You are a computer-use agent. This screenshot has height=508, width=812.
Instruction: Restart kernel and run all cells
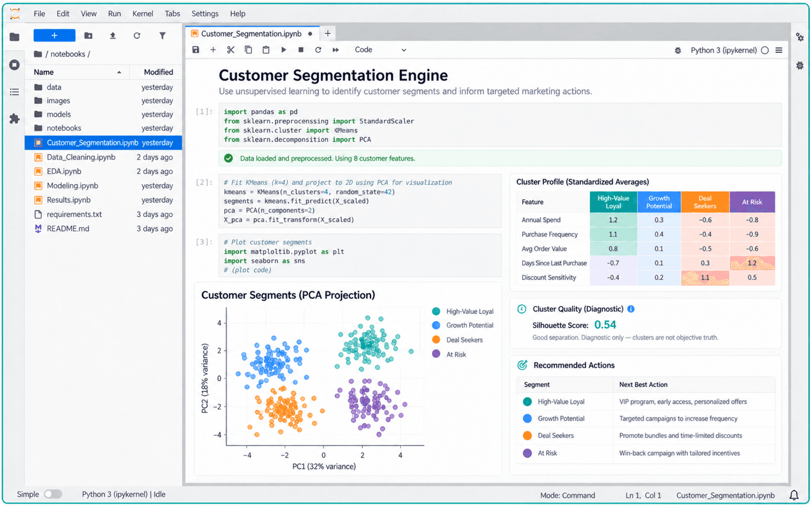click(335, 50)
